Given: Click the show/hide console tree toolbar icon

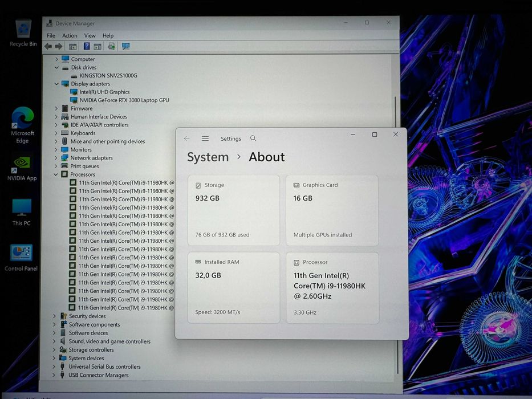Looking at the screenshot, I should click(72, 47).
